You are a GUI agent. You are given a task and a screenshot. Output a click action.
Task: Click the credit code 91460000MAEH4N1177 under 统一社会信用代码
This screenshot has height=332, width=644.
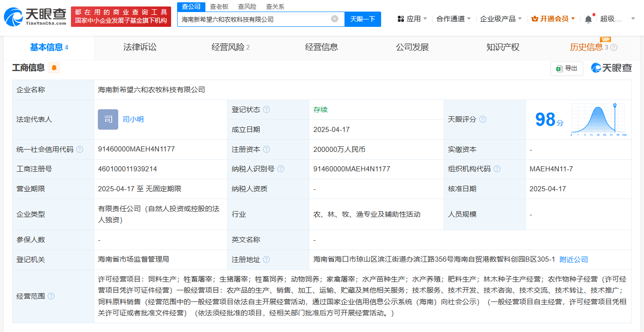(x=136, y=149)
